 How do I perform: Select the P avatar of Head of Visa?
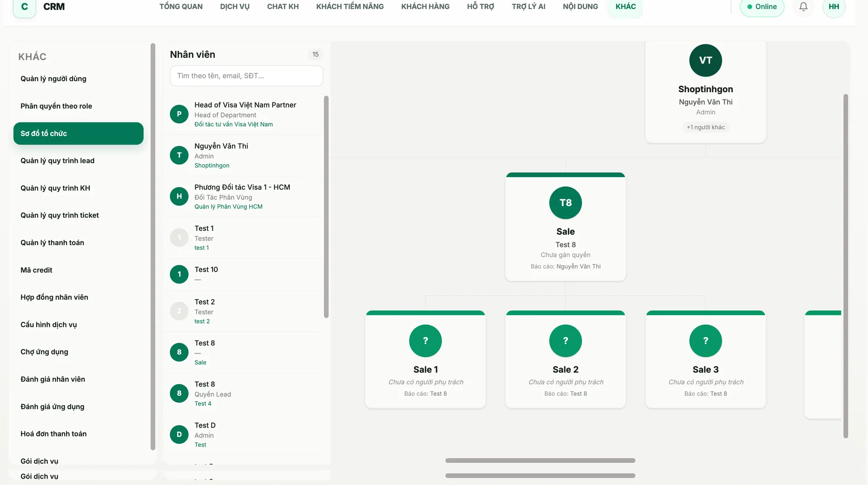[x=179, y=114]
